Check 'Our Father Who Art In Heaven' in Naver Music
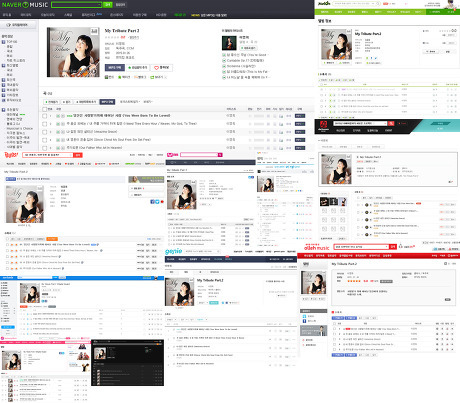460x403 pixels. tap(44, 147)
